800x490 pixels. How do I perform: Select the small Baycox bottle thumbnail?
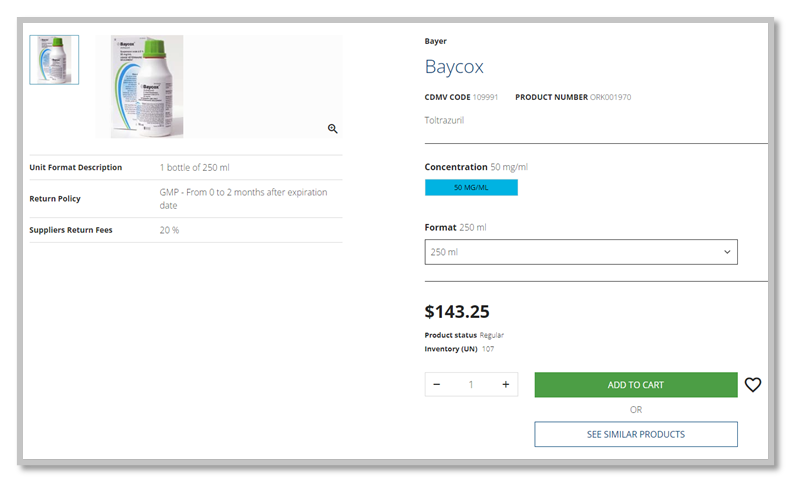pos(54,60)
